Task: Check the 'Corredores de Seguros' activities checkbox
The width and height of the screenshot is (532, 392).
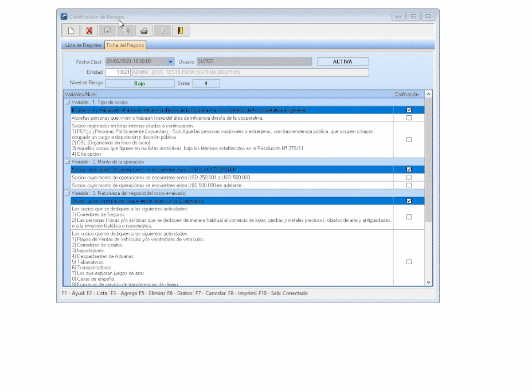Action: point(409,217)
